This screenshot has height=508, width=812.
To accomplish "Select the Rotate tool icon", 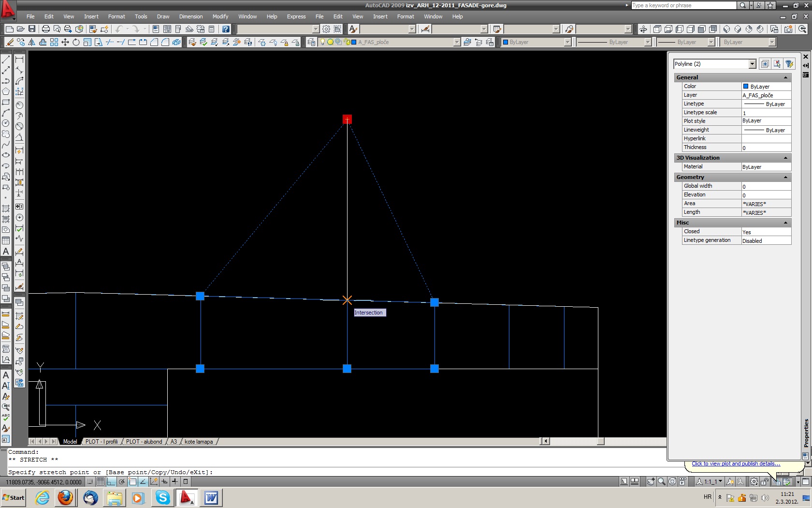I will pos(76,42).
